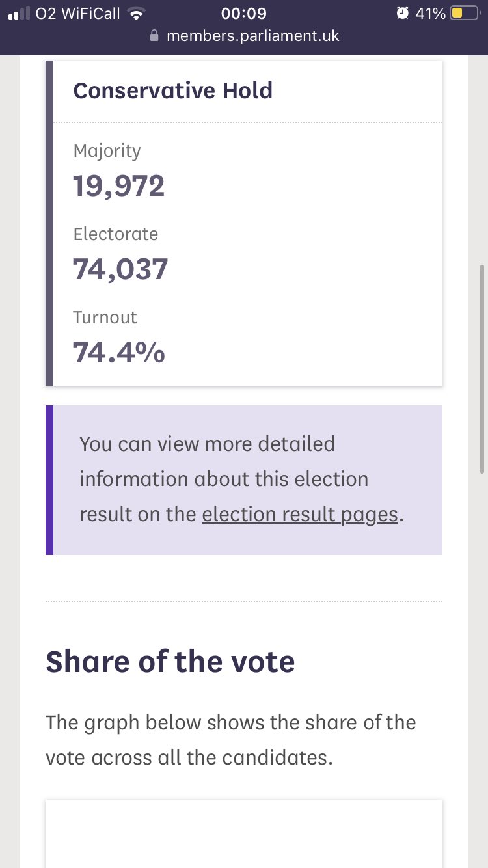The height and width of the screenshot is (868, 488).
Task: Tap the 41% battery percentage text
Action: pos(431,13)
